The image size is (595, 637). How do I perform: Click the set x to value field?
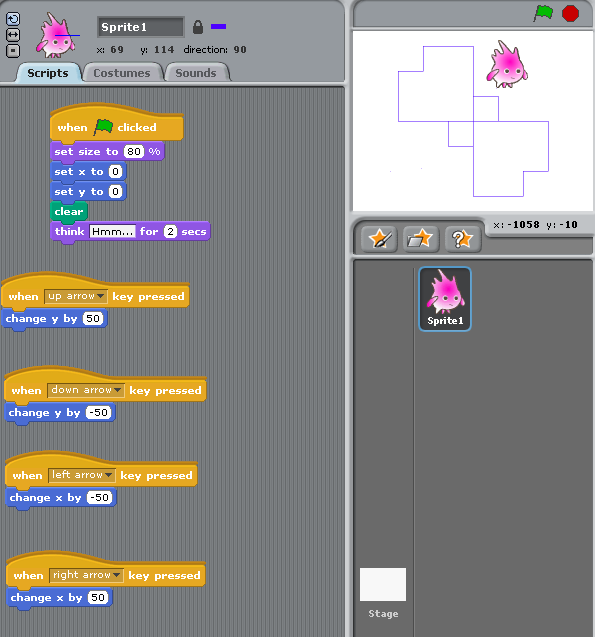[115, 171]
